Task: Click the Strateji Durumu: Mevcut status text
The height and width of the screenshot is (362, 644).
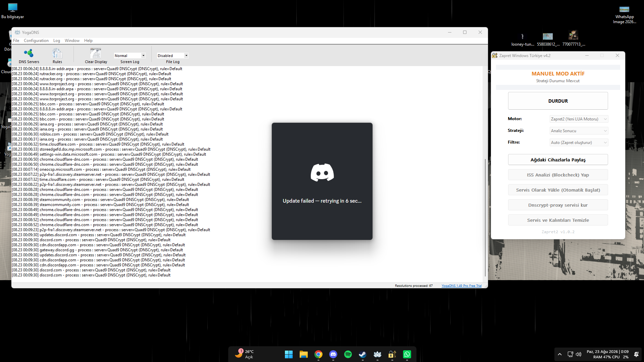Action: 558,81
